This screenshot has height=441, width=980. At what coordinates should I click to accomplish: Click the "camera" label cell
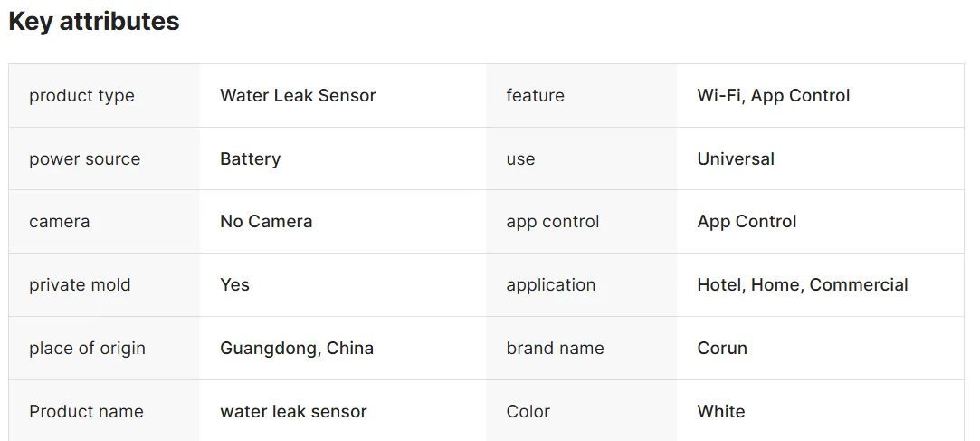click(x=59, y=222)
